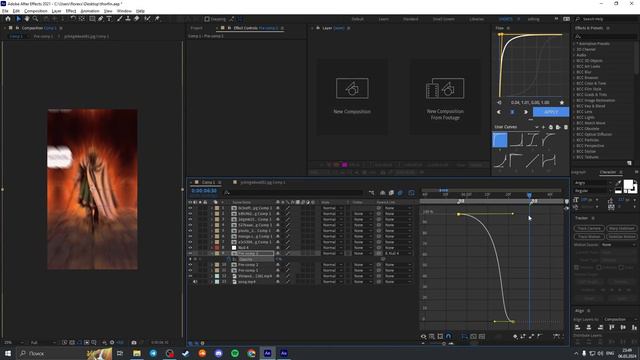Expand the Audio effects category
Screen dimensions: 640x360
coord(574,55)
